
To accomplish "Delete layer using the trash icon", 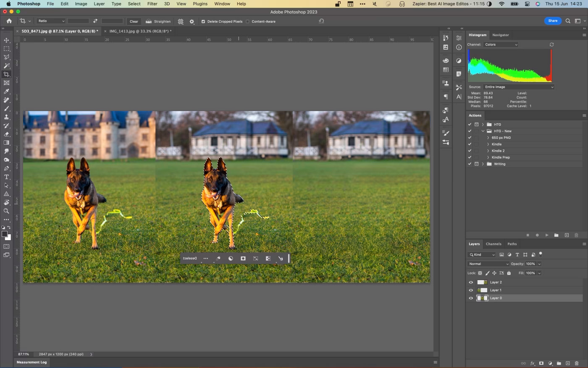I will tap(577, 363).
